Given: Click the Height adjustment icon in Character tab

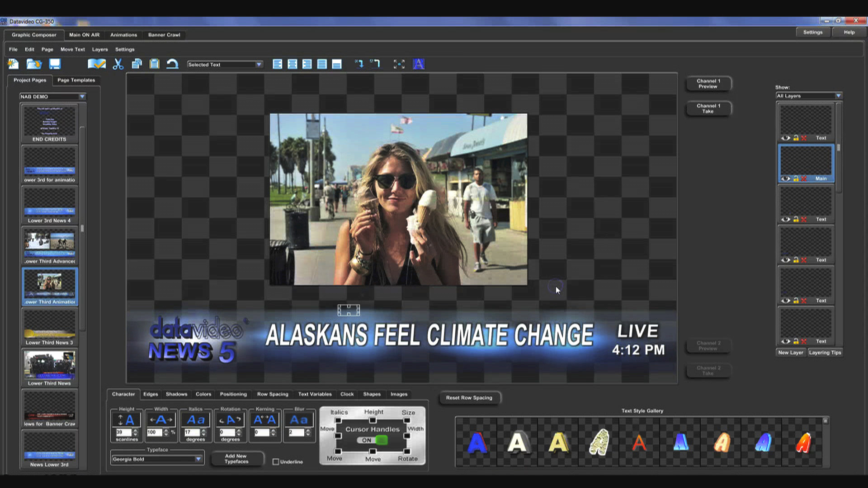Looking at the screenshot, I should (126, 420).
